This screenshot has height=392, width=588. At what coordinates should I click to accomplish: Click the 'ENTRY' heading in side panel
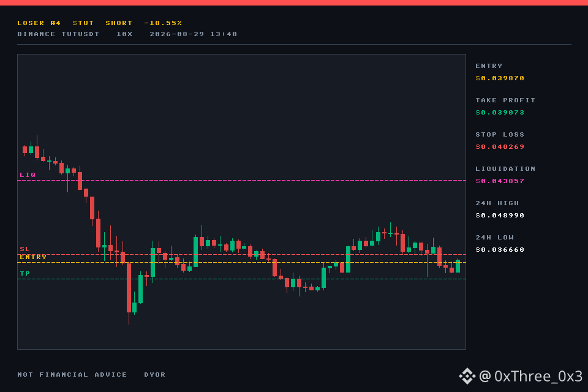click(489, 66)
